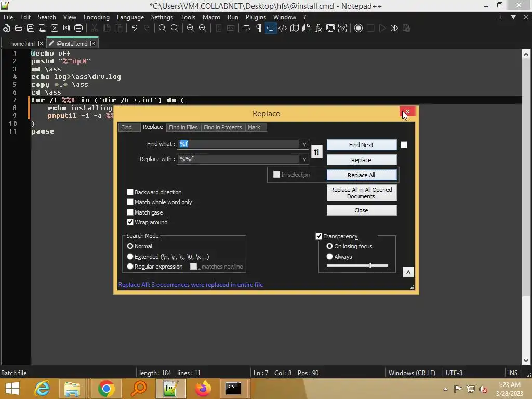532x399 pixels.
Task: Click the Zoom In toolbar icon
Action: (191, 28)
